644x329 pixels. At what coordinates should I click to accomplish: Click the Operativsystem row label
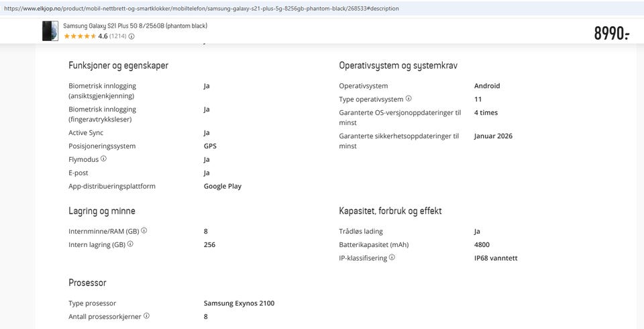click(364, 86)
